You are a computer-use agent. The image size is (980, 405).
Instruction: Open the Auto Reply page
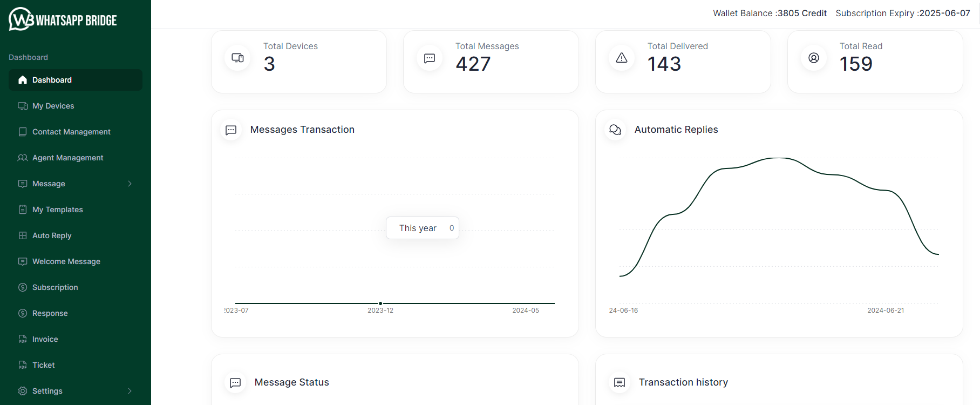[x=76, y=235]
